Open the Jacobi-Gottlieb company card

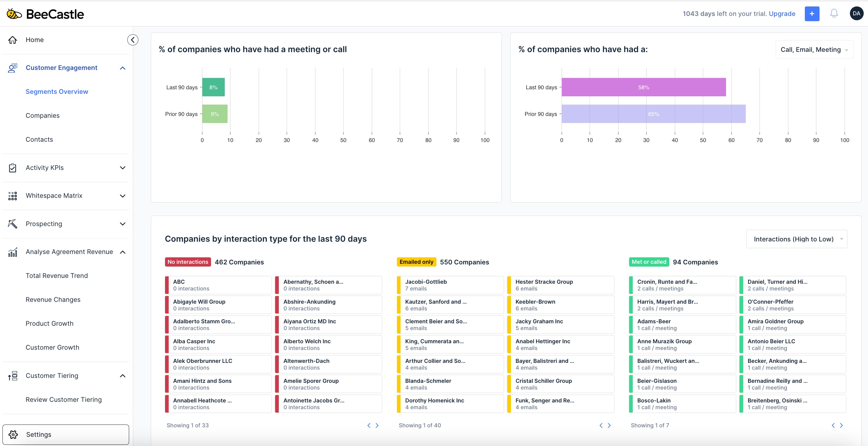pos(450,285)
